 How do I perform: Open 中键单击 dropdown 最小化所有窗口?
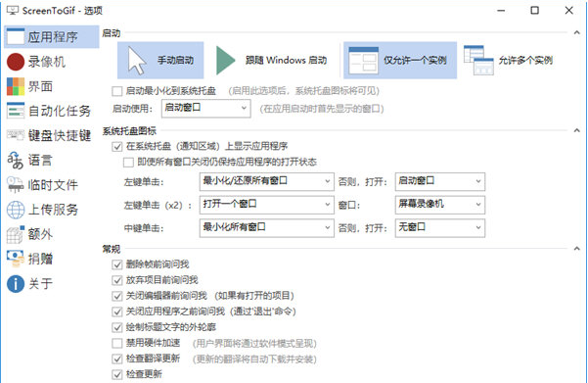click(x=267, y=228)
